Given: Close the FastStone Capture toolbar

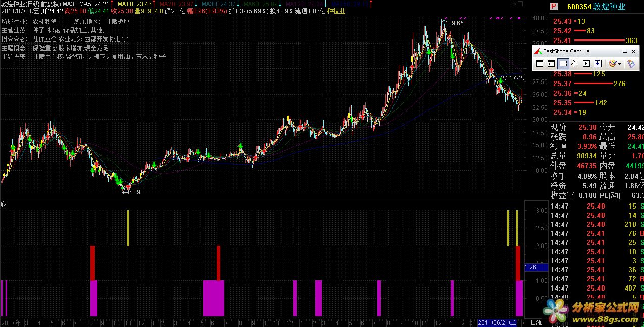Looking at the screenshot, I should [633, 51].
